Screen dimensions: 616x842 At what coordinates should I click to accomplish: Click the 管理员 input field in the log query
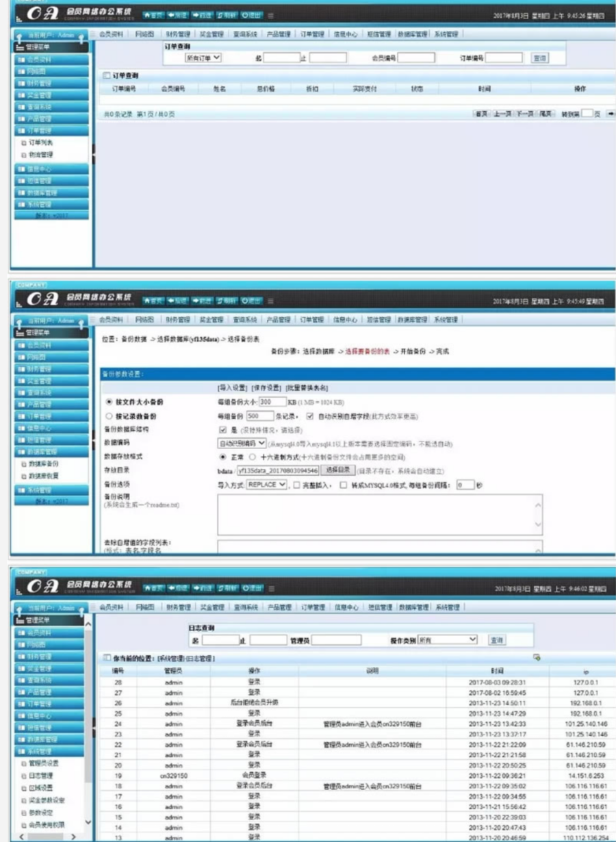336,640
